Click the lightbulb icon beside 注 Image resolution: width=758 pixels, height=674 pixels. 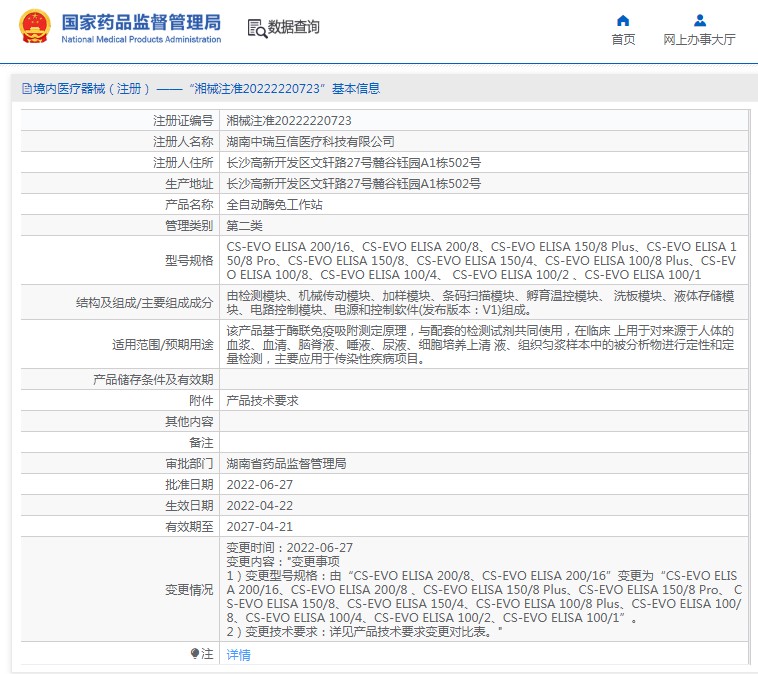coord(194,654)
